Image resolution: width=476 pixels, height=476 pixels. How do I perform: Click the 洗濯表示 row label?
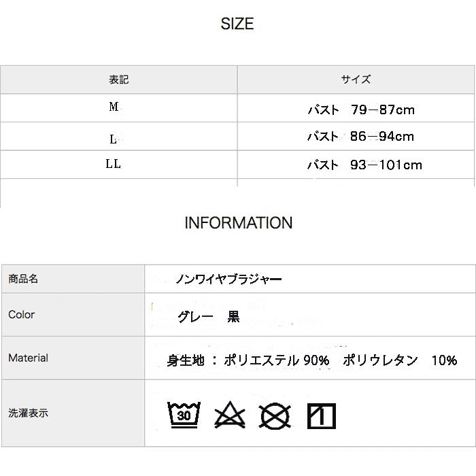[x=28, y=413]
